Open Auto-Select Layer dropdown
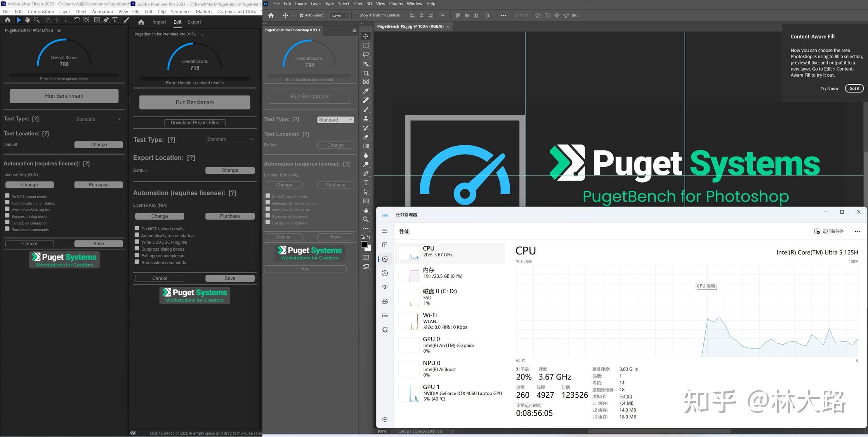 339,16
